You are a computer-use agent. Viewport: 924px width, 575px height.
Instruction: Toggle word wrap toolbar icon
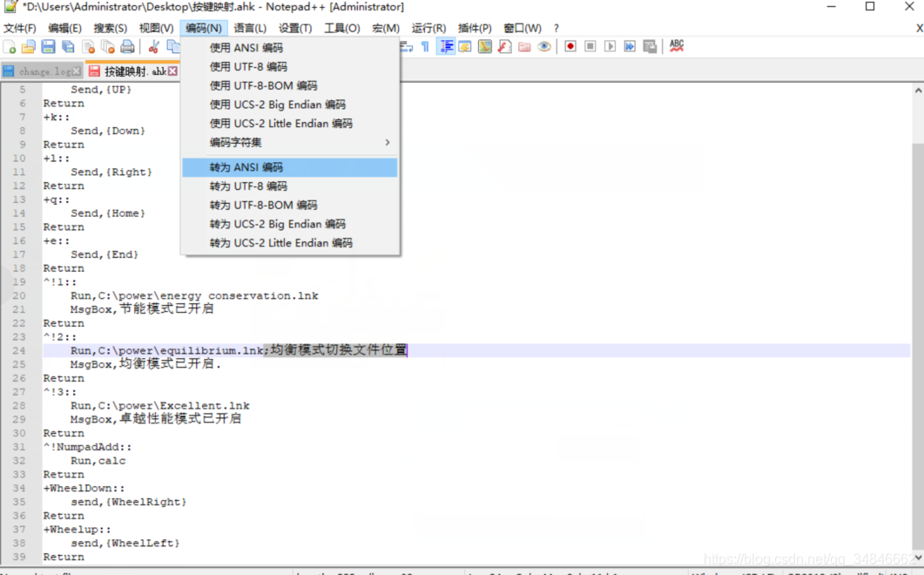click(x=406, y=46)
